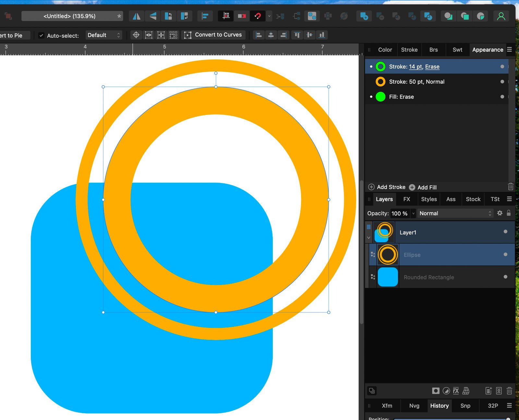Add a new pixel layer
Screen dimensions: 519x420
click(x=499, y=391)
